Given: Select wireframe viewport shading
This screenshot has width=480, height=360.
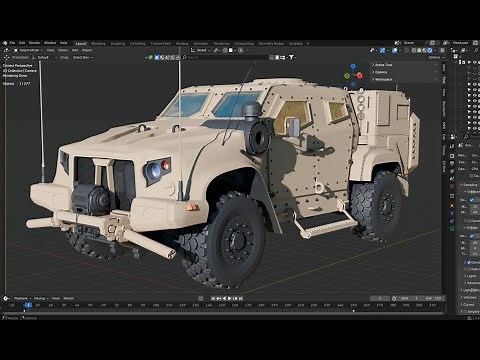Looking at the screenshot, I should (x=414, y=50).
